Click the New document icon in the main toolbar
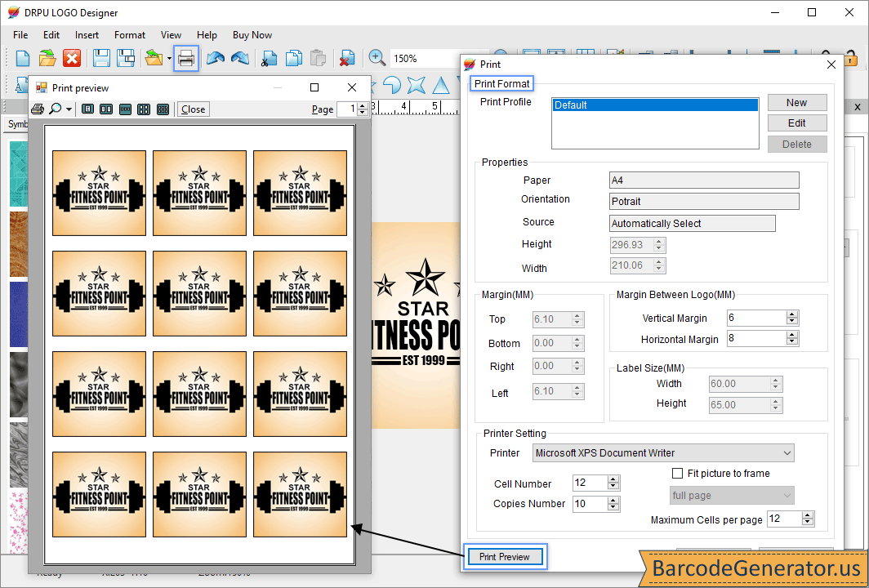Screen dimensions: 869x588 click(23, 58)
